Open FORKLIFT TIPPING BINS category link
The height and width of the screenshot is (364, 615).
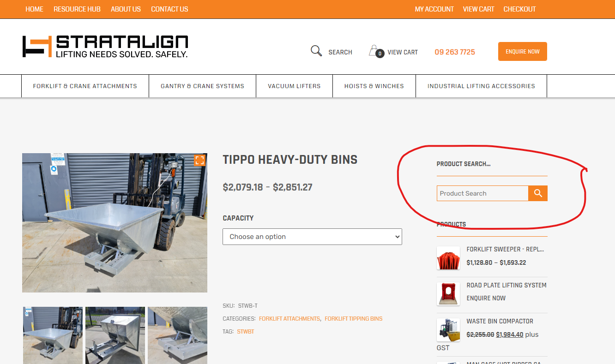click(x=354, y=319)
